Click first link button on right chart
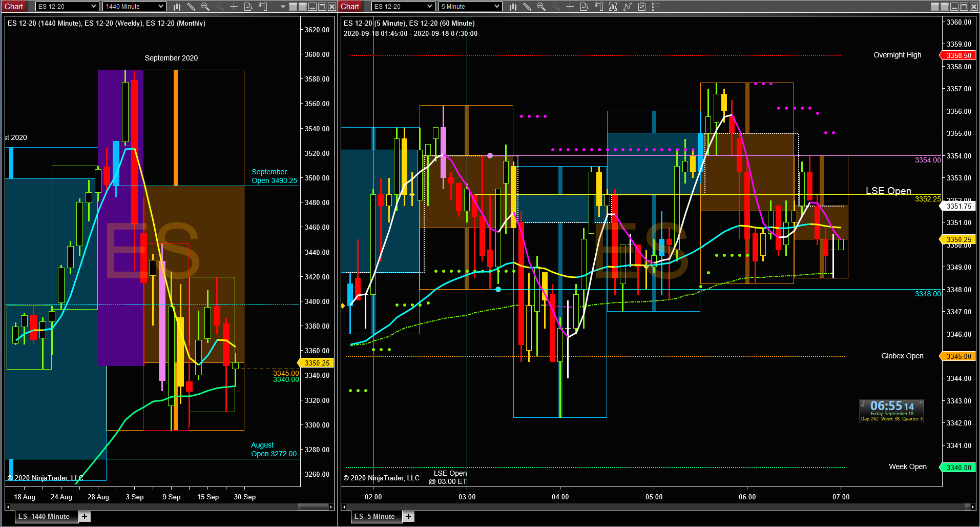 (935, 7)
